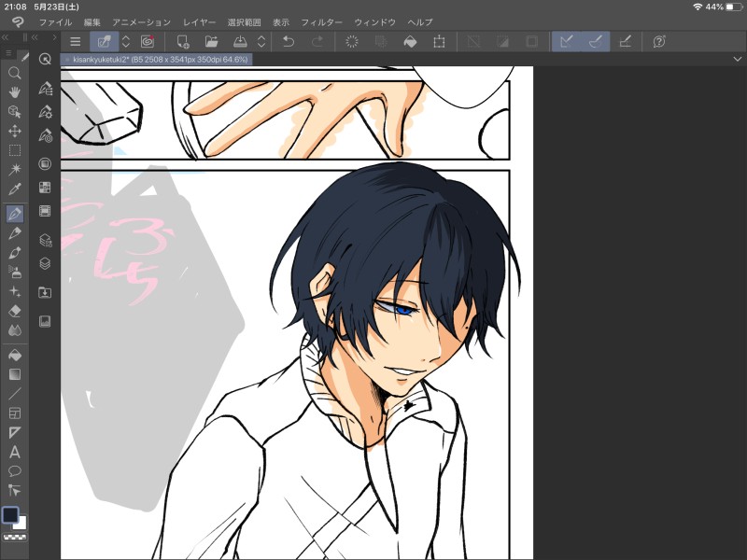
Task: Open a file from the command bar
Action: pos(212,42)
